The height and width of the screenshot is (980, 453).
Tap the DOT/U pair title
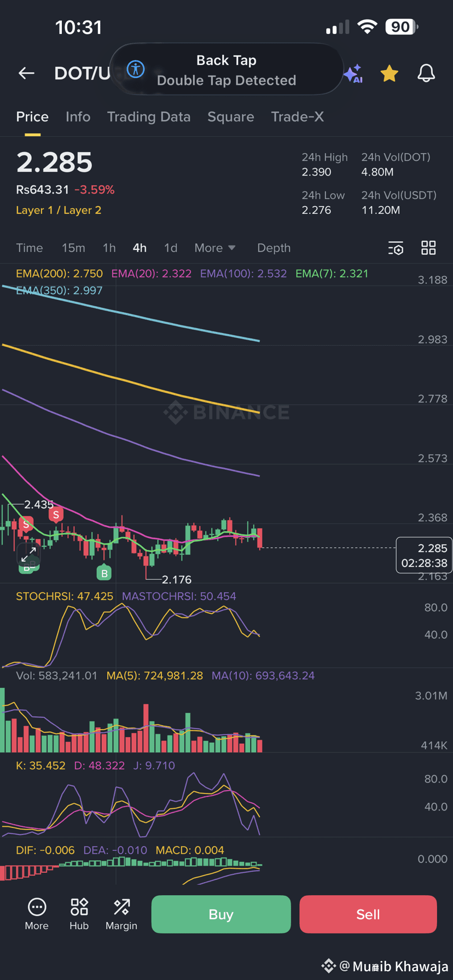pos(82,73)
